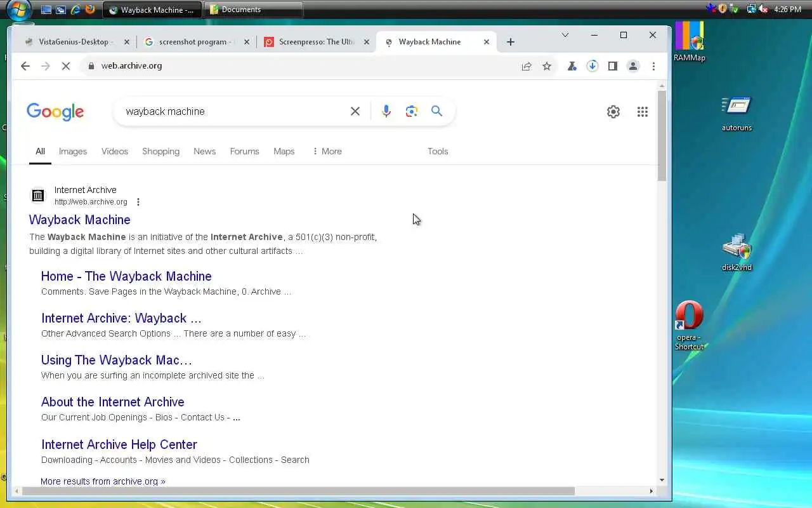Image resolution: width=812 pixels, height=508 pixels.
Task: Switch to the VistaGenius-Desktop tab
Action: (x=74, y=42)
